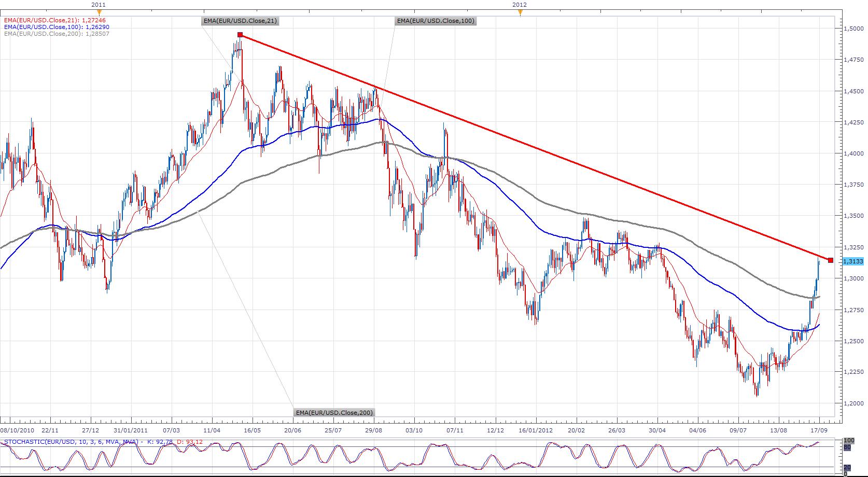Click the EMA 200 callout label

(334, 413)
